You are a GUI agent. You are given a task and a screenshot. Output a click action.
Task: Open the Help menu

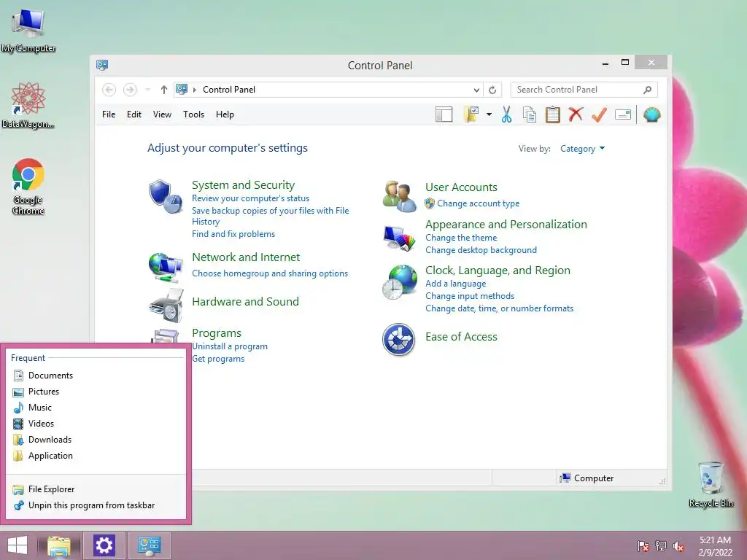(225, 114)
